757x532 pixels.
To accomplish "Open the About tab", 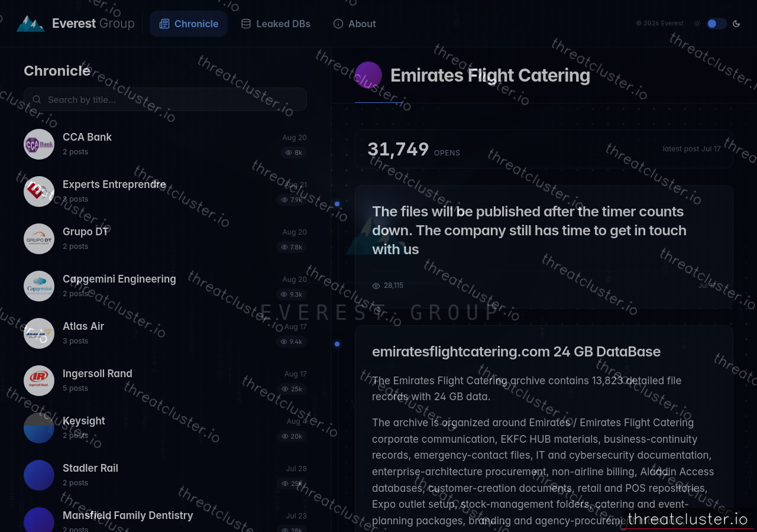I will point(354,24).
